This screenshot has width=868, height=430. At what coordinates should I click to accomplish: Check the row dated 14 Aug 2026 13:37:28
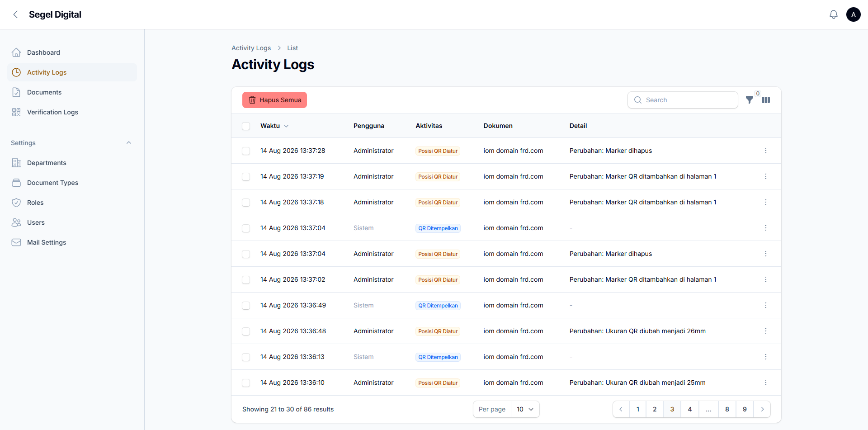246,151
